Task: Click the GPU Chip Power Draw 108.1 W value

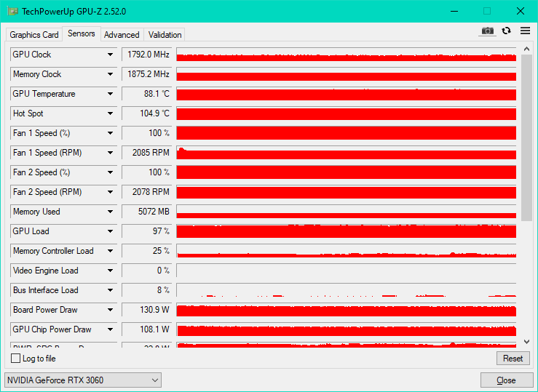Action: pos(147,329)
